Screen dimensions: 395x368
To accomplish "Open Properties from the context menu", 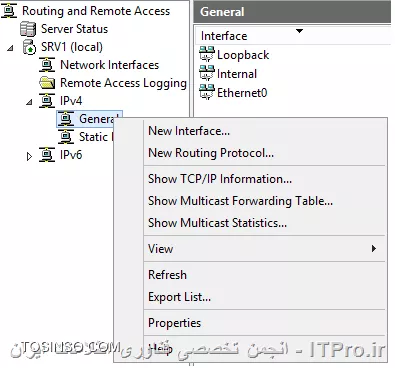I will click(265, 323).
